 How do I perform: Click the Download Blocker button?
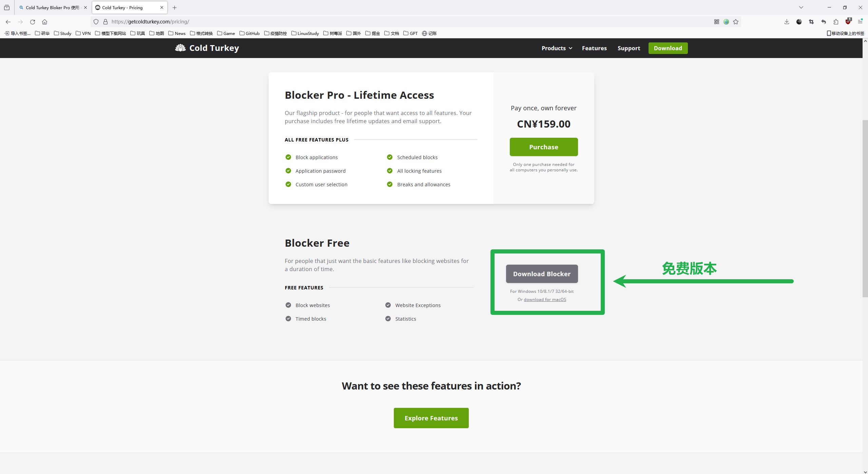[542, 274]
